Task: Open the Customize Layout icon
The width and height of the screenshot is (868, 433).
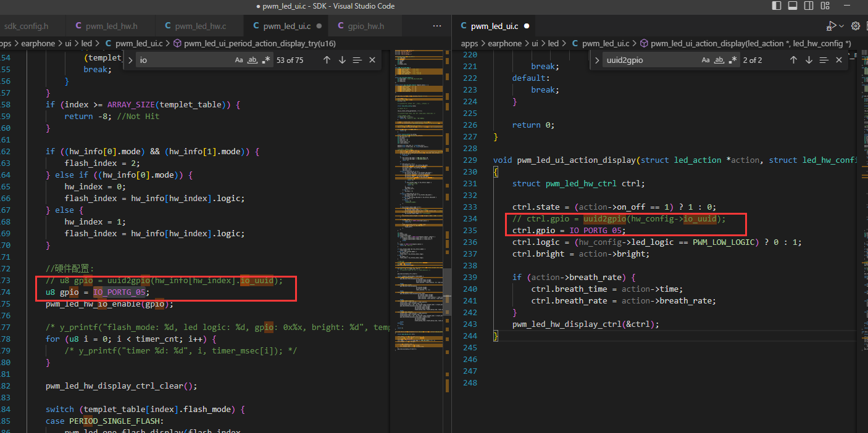Action: [x=824, y=6]
